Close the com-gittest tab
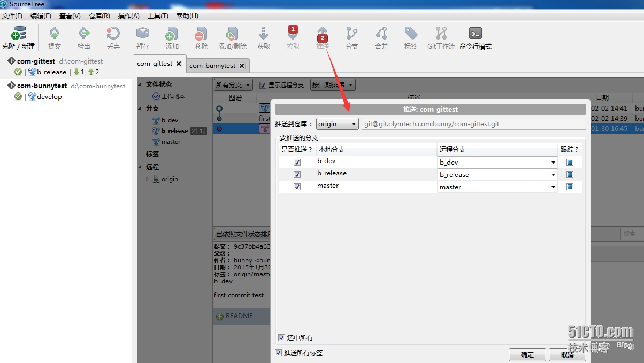 tap(179, 64)
